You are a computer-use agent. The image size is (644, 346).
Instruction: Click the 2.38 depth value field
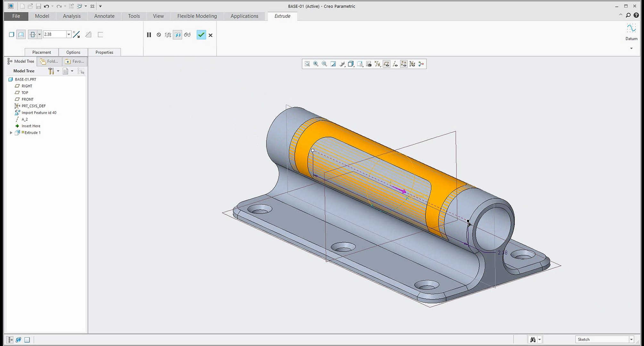54,35
